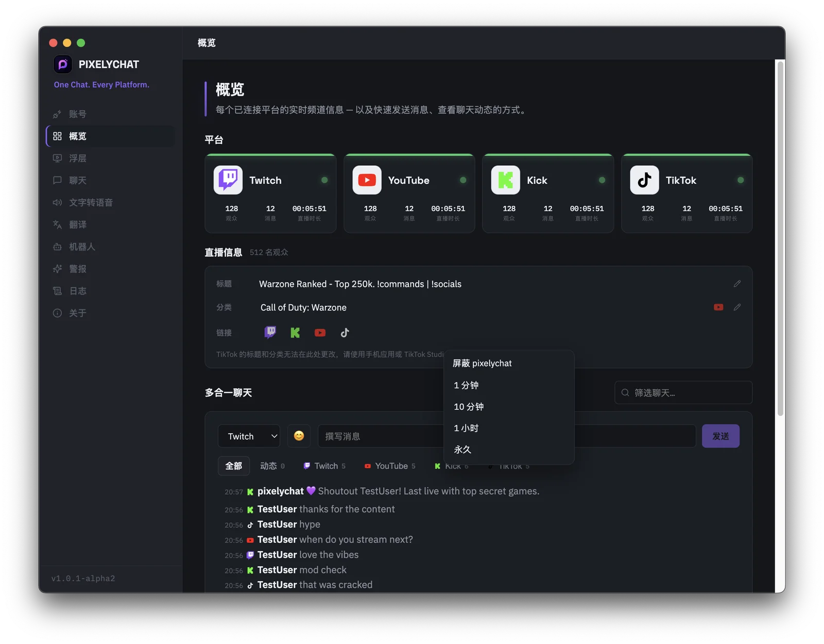The image size is (824, 644).
Task: Click the TikTok platform card icon
Action: click(x=644, y=180)
